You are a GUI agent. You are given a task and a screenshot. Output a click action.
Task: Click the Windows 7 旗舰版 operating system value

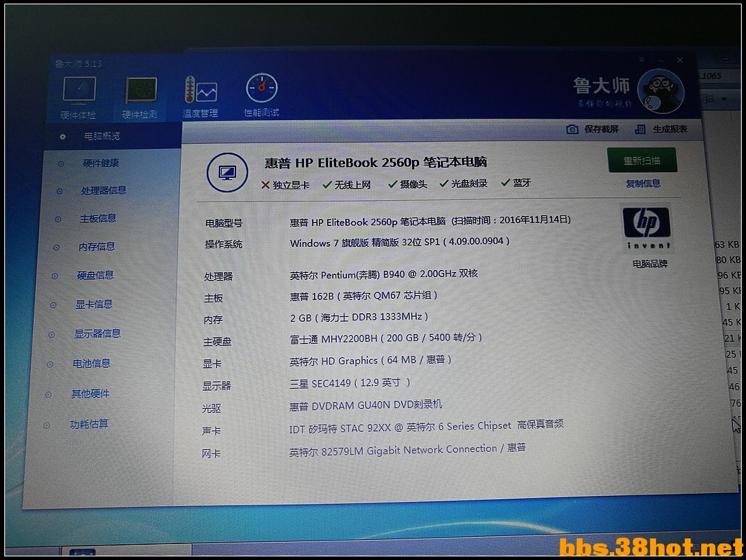pyautogui.click(x=400, y=242)
